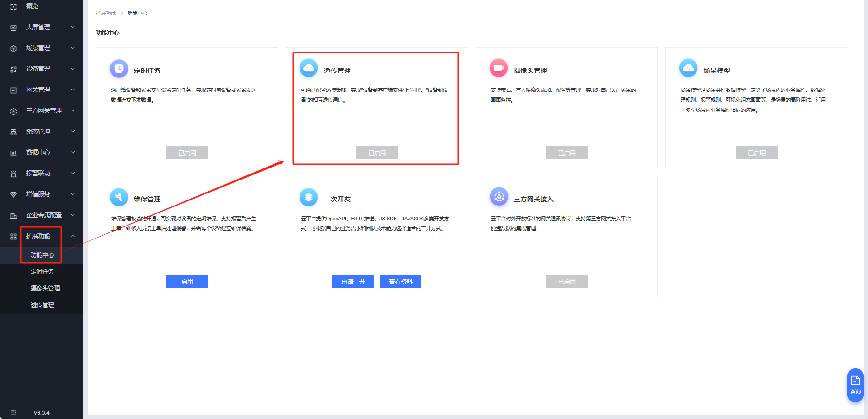Expand the 三方网关管理 chevron
Viewport: 868px width, 419px height.
coord(73,110)
